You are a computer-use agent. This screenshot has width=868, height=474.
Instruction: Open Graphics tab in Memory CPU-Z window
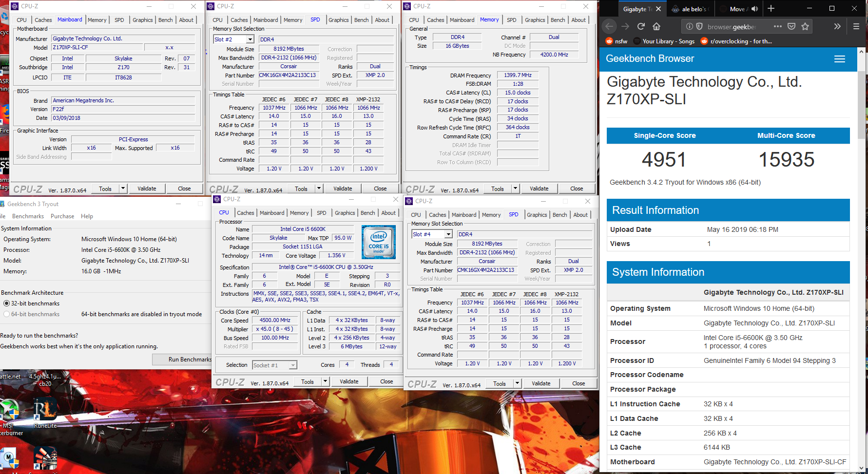click(535, 20)
